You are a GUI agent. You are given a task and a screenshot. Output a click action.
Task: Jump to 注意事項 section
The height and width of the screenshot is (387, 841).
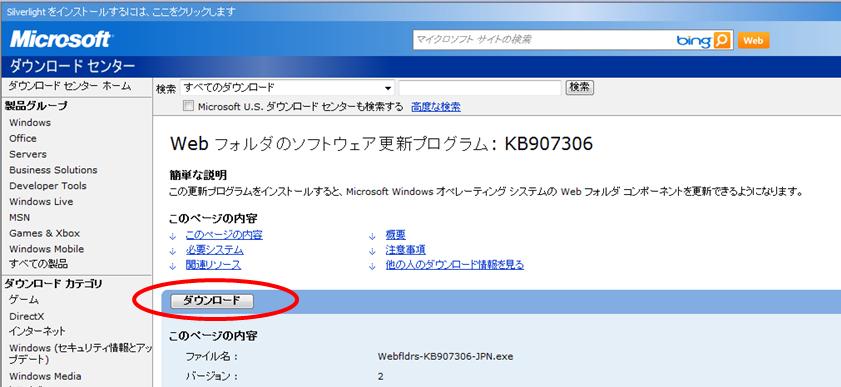click(x=405, y=250)
